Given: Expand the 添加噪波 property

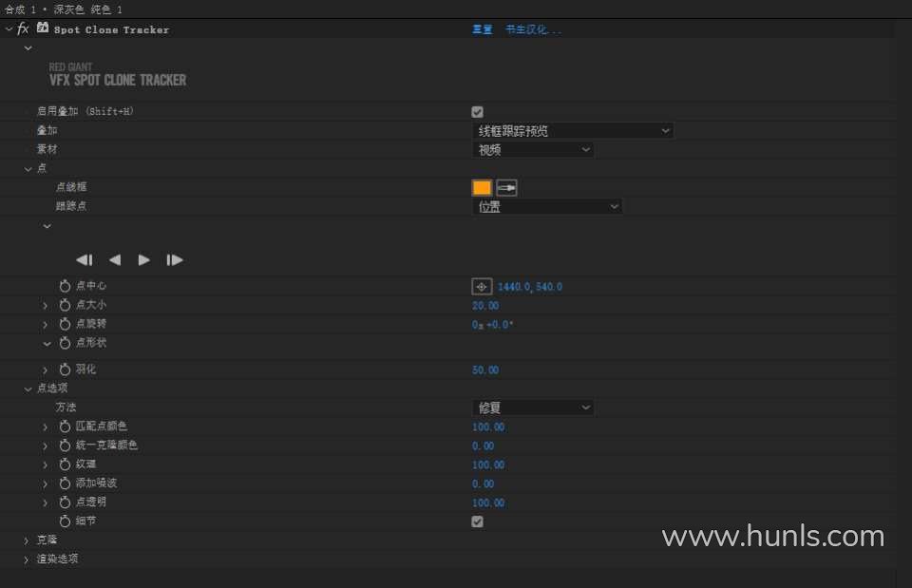Looking at the screenshot, I should (46, 484).
